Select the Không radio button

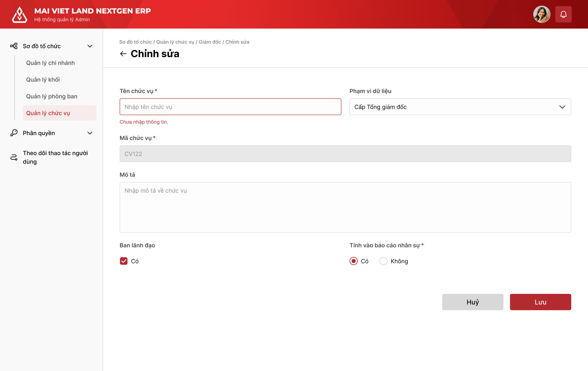(x=383, y=261)
